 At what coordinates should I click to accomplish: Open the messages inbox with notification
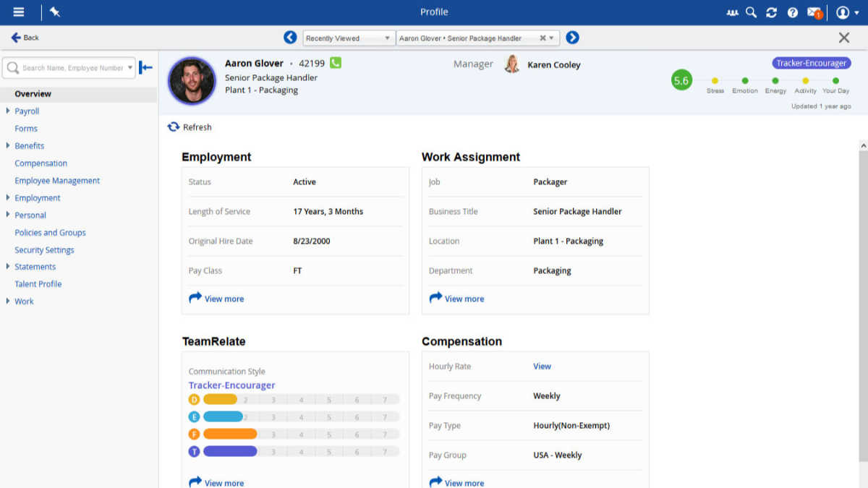click(814, 12)
